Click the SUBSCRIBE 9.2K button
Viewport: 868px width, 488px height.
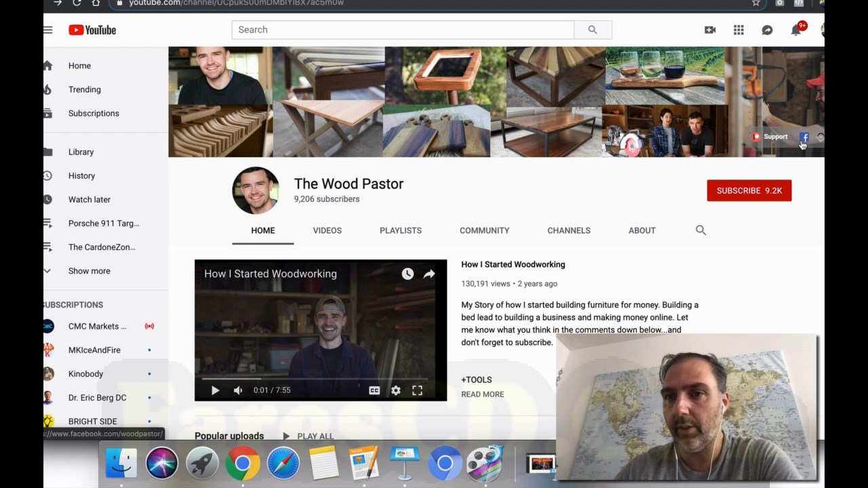[749, 190]
